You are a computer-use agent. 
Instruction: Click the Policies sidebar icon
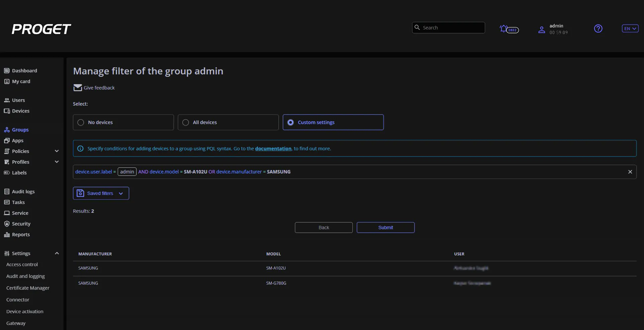[7, 151]
